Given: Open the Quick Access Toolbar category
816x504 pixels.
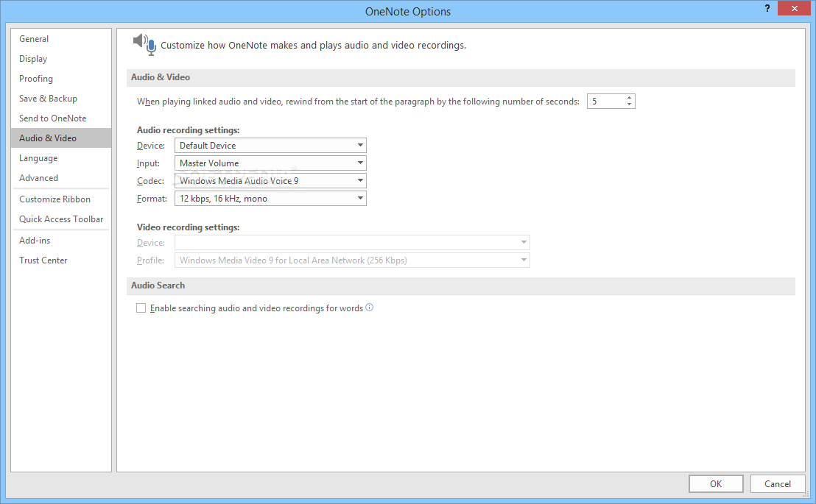Looking at the screenshot, I should [x=61, y=219].
